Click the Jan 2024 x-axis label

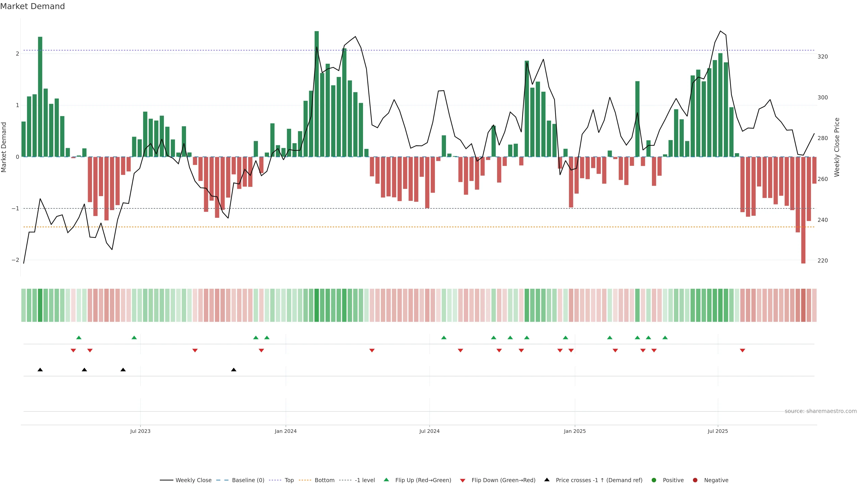point(285,431)
